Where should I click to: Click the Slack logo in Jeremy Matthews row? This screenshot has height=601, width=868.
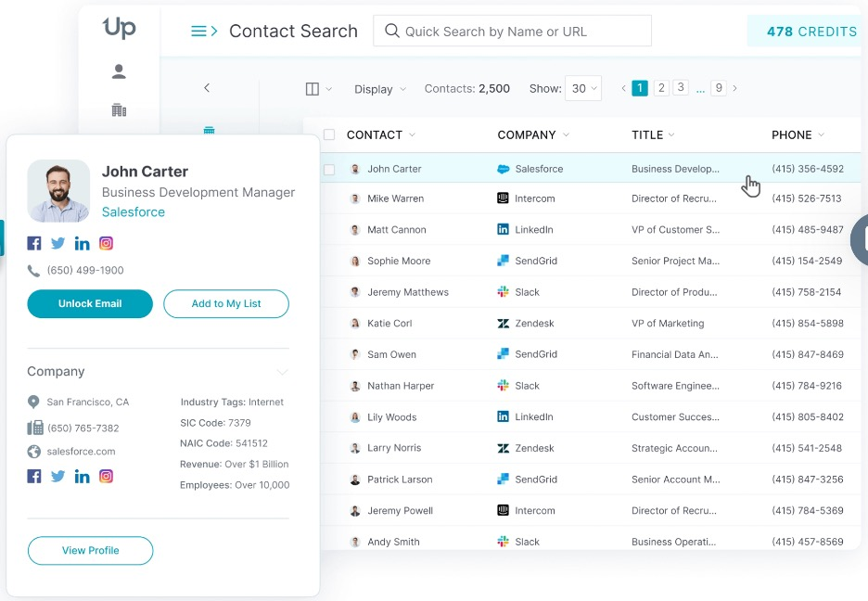(503, 291)
